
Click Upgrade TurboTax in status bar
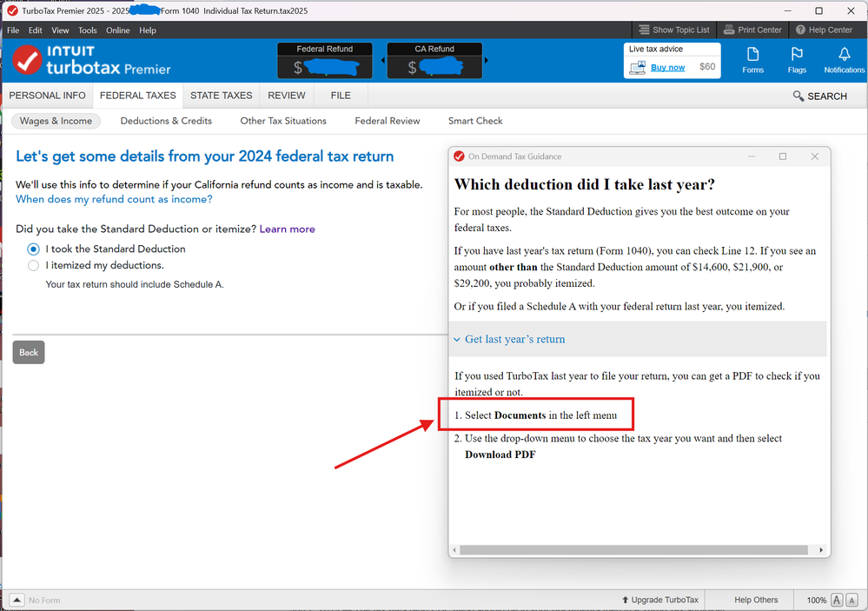659,600
